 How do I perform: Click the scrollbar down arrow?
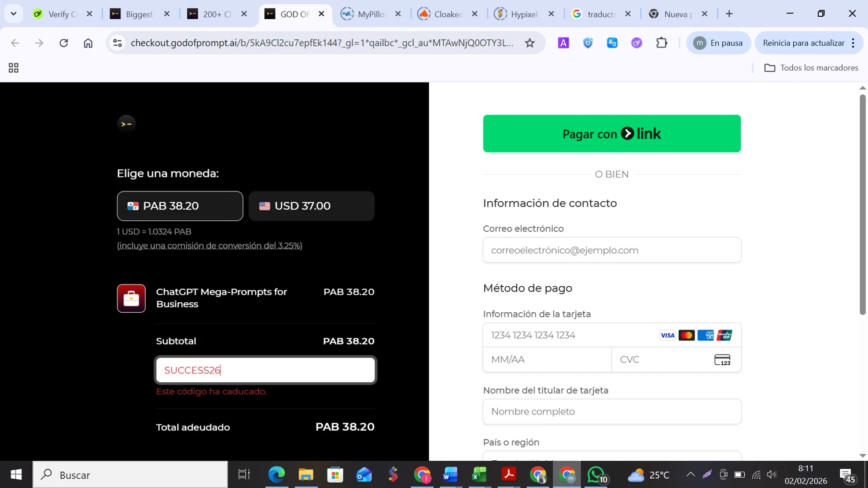862,456
